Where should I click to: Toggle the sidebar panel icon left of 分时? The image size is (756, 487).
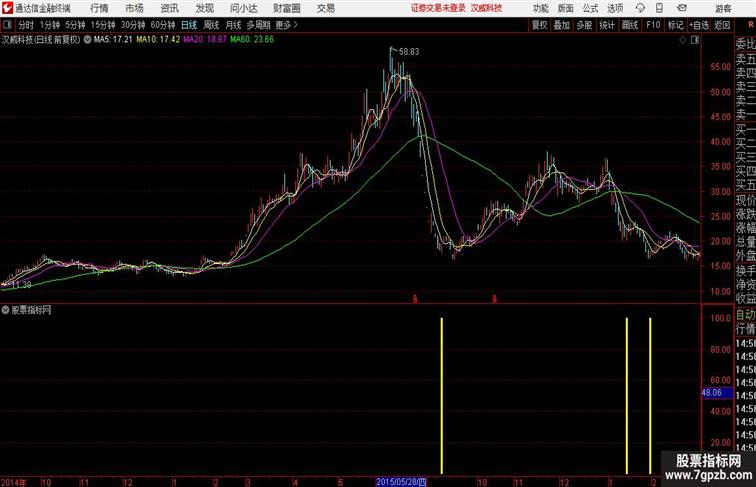(7, 25)
